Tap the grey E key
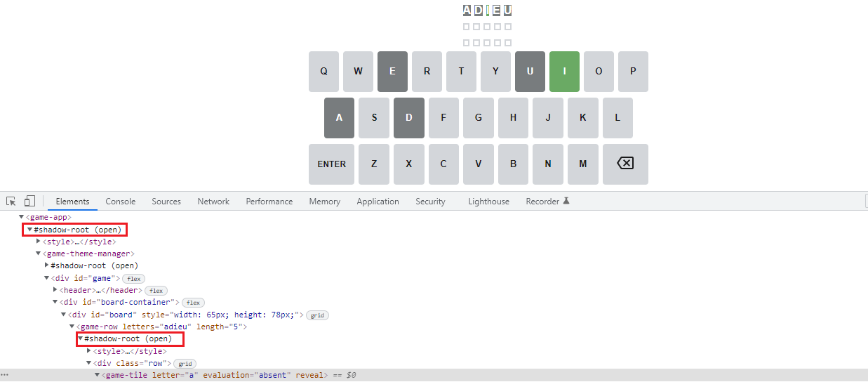This screenshot has width=868, height=382. click(392, 71)
